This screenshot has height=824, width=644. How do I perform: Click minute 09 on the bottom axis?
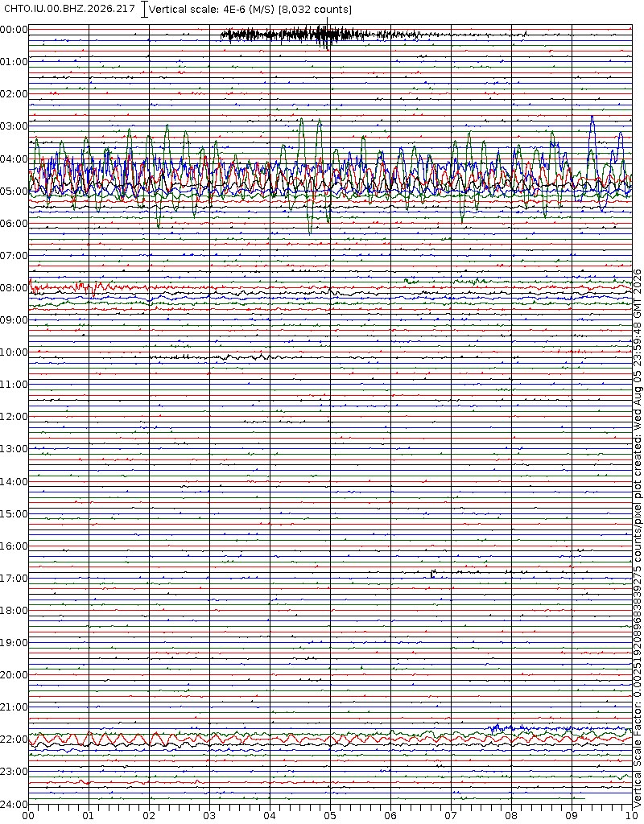point(572,817)
